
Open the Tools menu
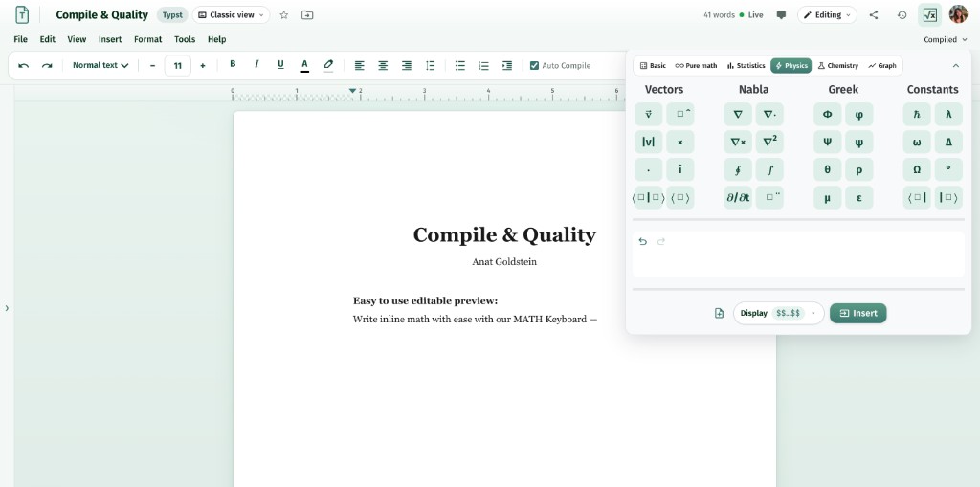[185, 39]
